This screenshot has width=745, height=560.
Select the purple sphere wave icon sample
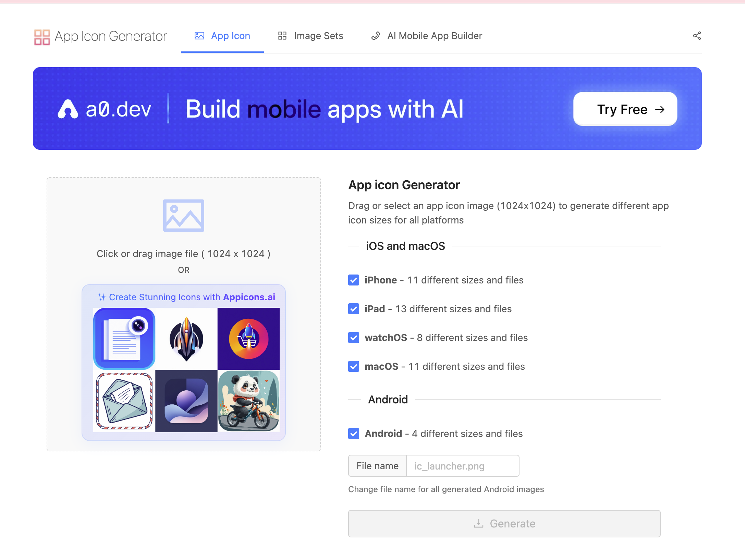[186, 401]
